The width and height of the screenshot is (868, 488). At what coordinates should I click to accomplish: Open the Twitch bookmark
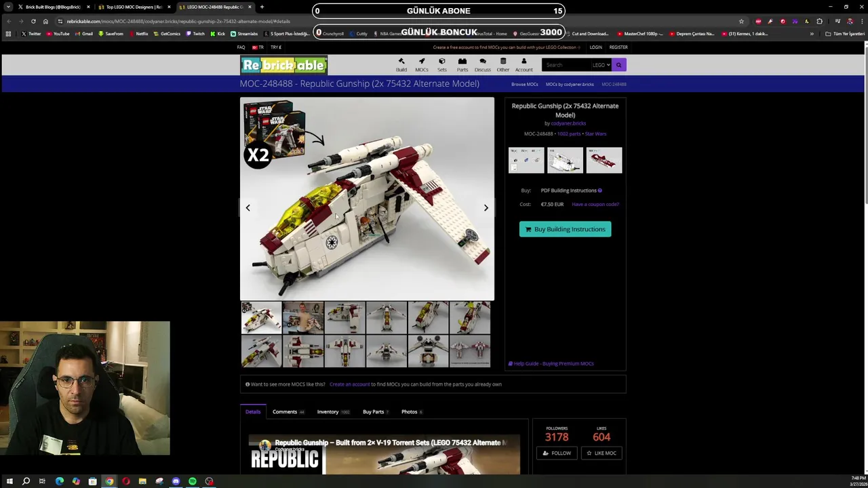coord(195,34)
